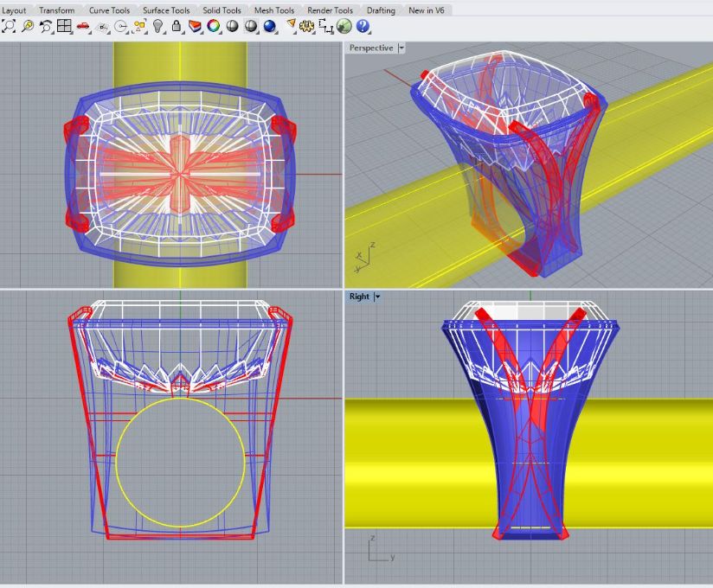Click the blue Render sphere icon
Screen dimensions: 713x588
(x=269, y=27)
